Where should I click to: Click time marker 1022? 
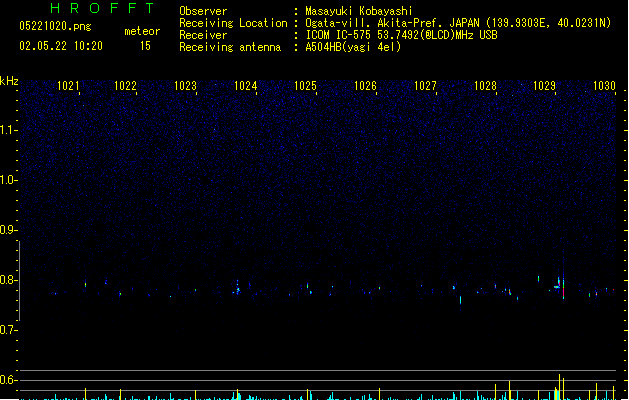tap(126, 86)
